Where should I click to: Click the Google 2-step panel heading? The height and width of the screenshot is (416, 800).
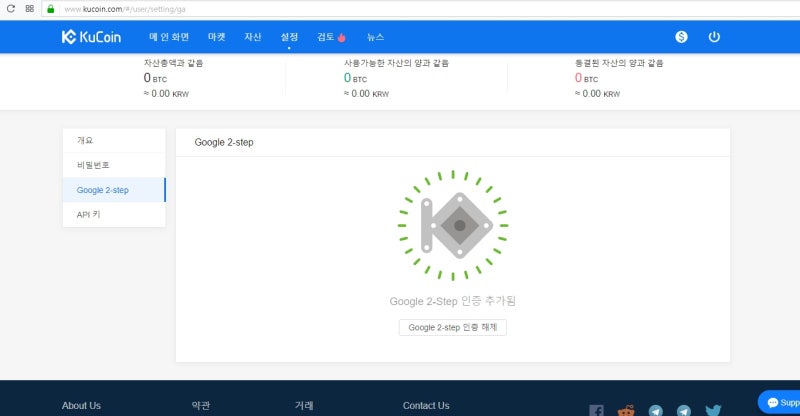pos(224,142)
